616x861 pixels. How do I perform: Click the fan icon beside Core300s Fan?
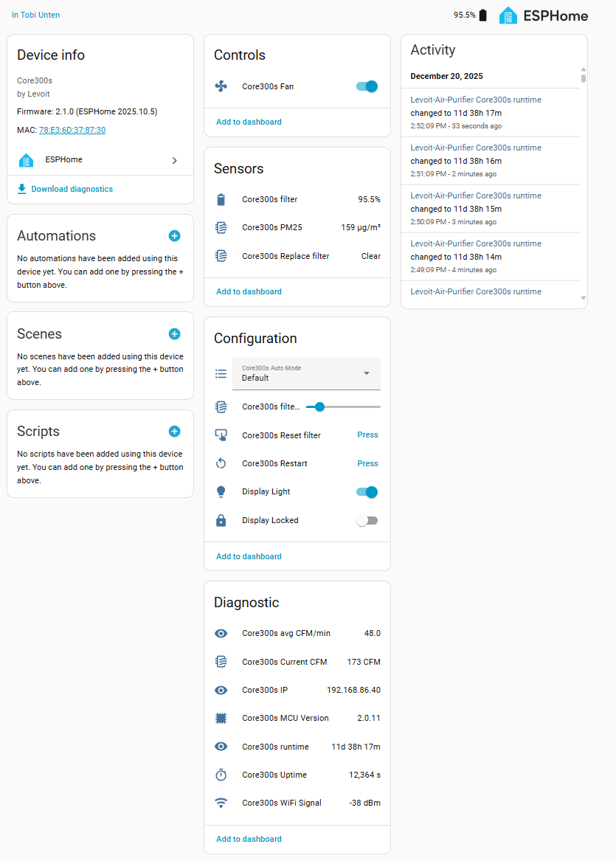pyautogui.click(x=220, y=86)
